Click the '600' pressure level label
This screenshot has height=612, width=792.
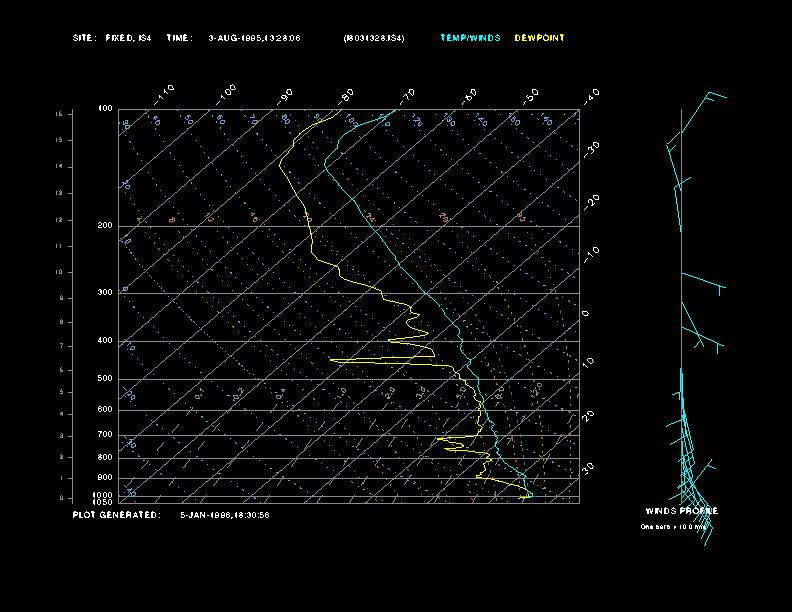(x=105, y=410)
